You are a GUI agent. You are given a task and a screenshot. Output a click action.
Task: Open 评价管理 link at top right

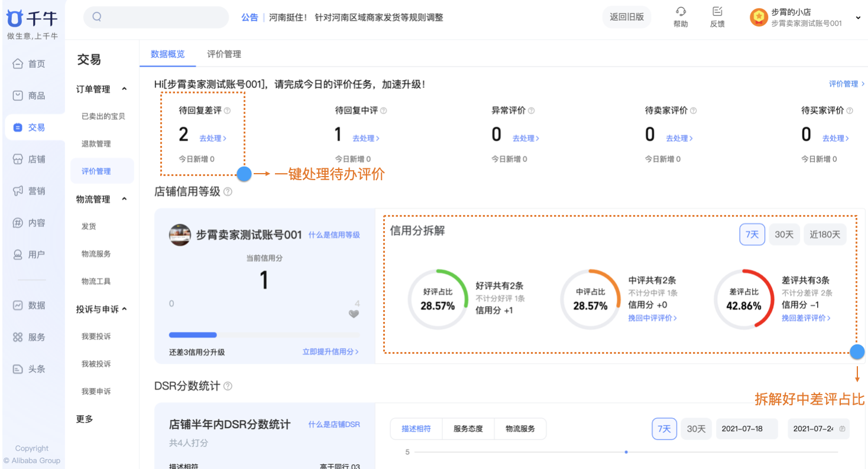coord(847,84)
